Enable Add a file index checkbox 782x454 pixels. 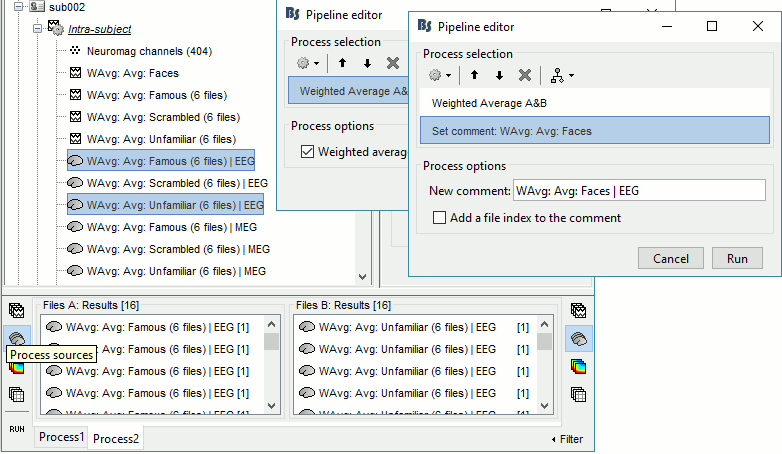[440, 218]
